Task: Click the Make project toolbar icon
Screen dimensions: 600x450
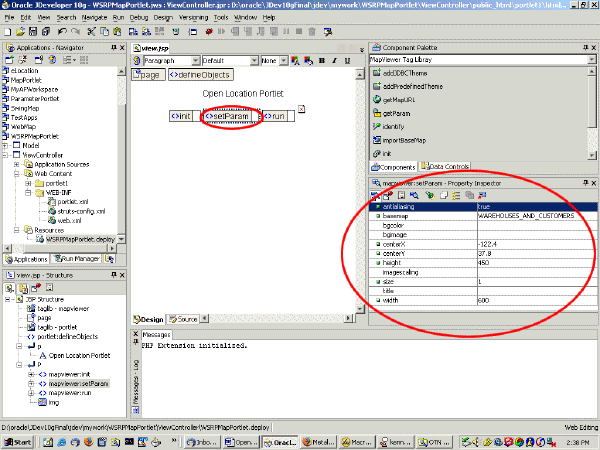Action: (x=133, y=32)
